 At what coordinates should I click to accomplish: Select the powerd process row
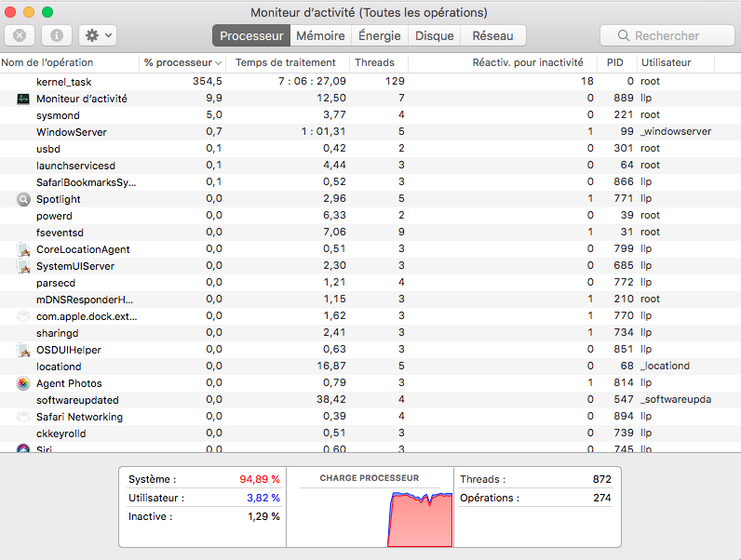pyautogui.click(x=370, y=216)
